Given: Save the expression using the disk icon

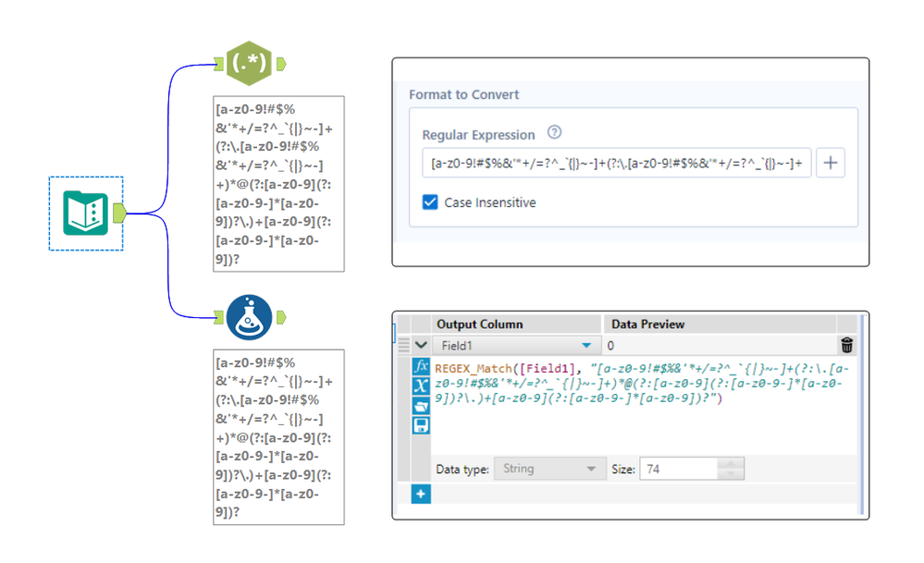Looking at the screenshot, I should (421, 426).
